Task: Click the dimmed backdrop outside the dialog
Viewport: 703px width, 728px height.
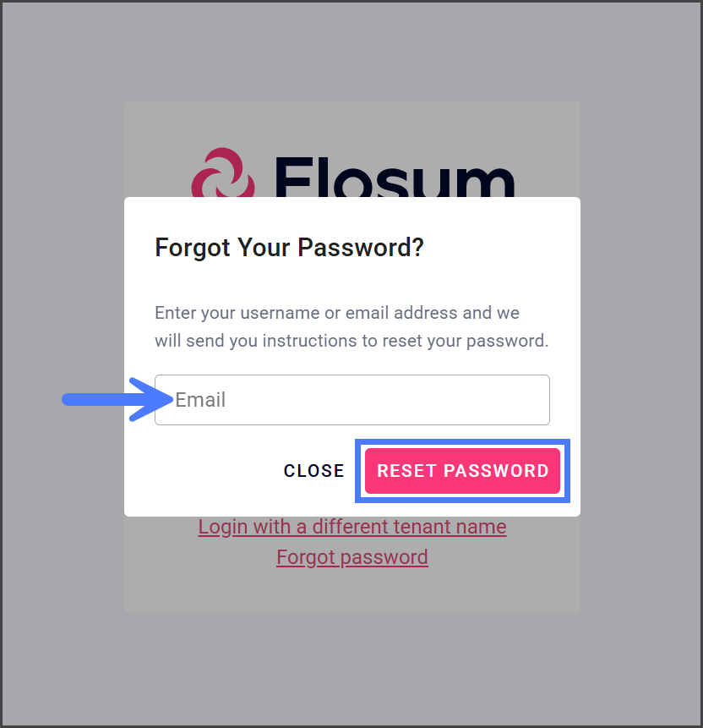Action: (59, 254)
